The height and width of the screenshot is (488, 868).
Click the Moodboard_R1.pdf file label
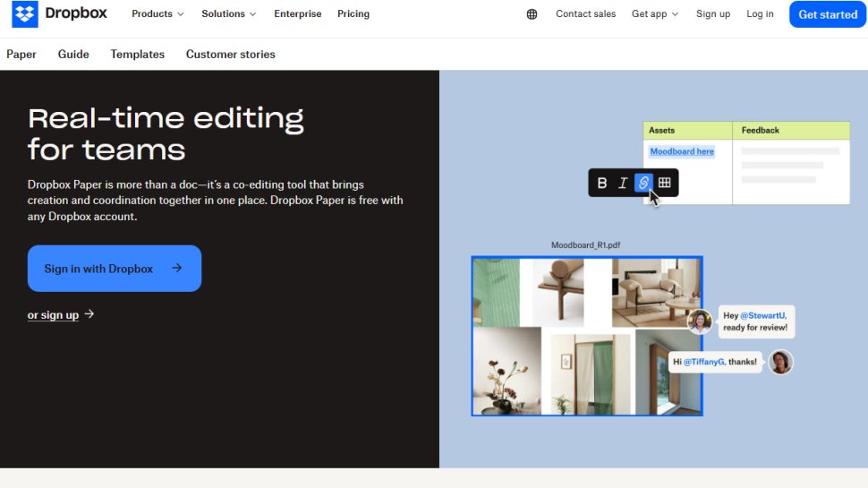click(x=585, y=244)
